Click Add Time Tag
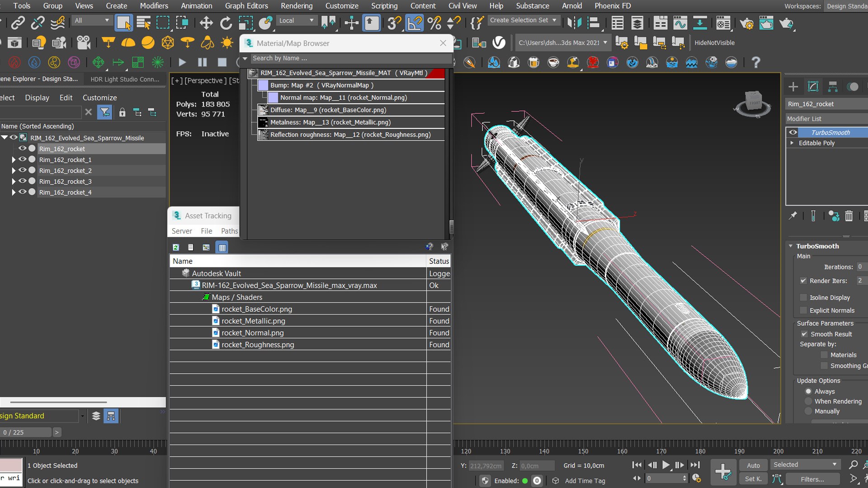Screen dimensions: 868x488 click(585, 481)
